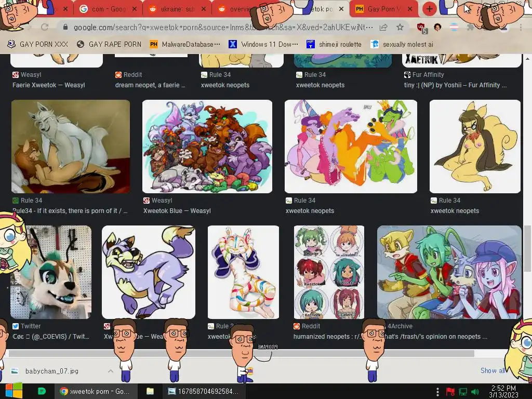Close the active 'etok po' tab
This screenshot has height=399, width=532.
(341, 9)
